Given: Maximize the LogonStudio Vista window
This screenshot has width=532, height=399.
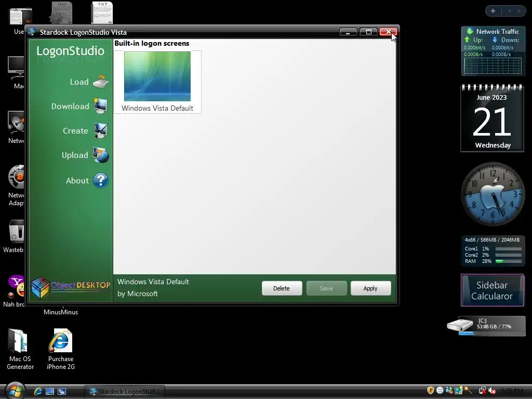Looking at the screenshot, I should coord(368,32).
